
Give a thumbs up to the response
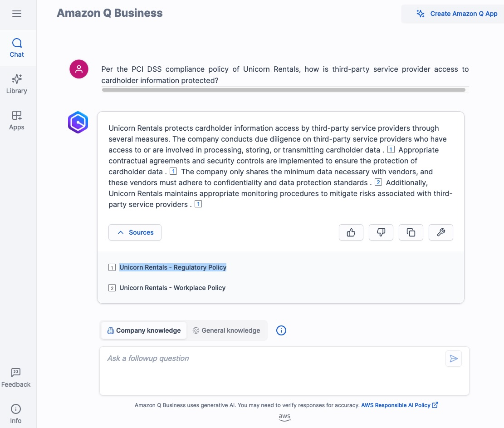click(x=351, y=232)
